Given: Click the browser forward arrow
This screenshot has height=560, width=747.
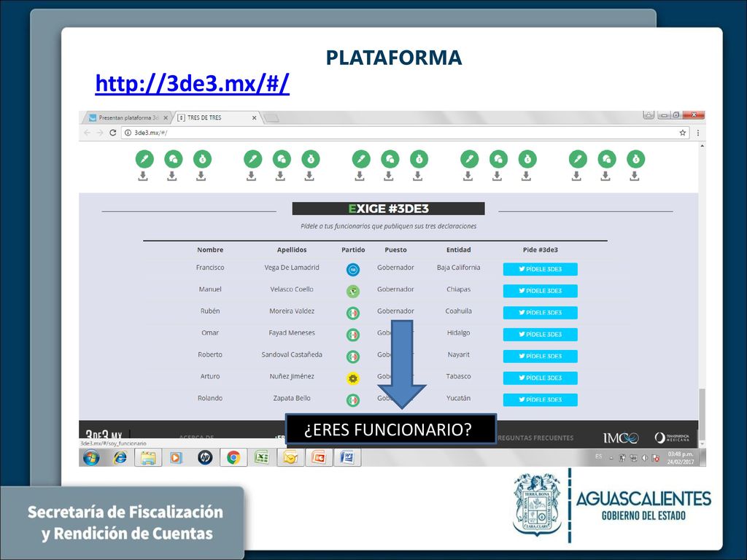Looking at the screenshot, I should [99, 133].
